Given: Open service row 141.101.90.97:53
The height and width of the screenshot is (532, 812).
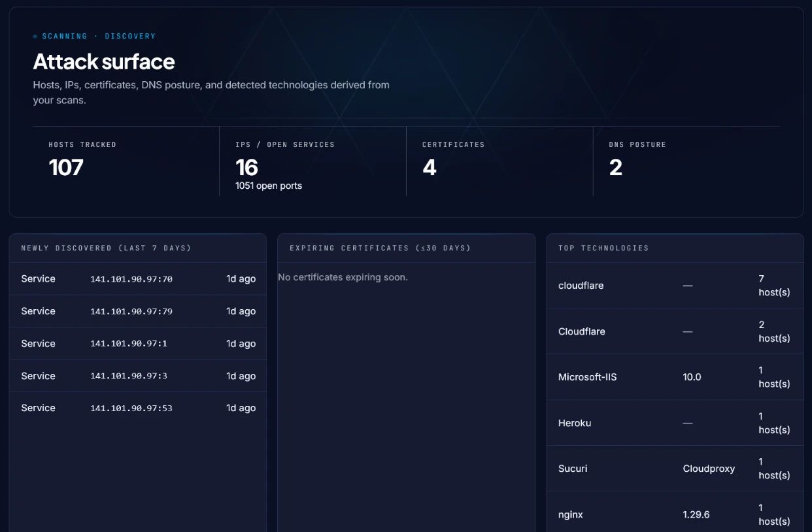Looking at the screenshot, I should point(138,408).
